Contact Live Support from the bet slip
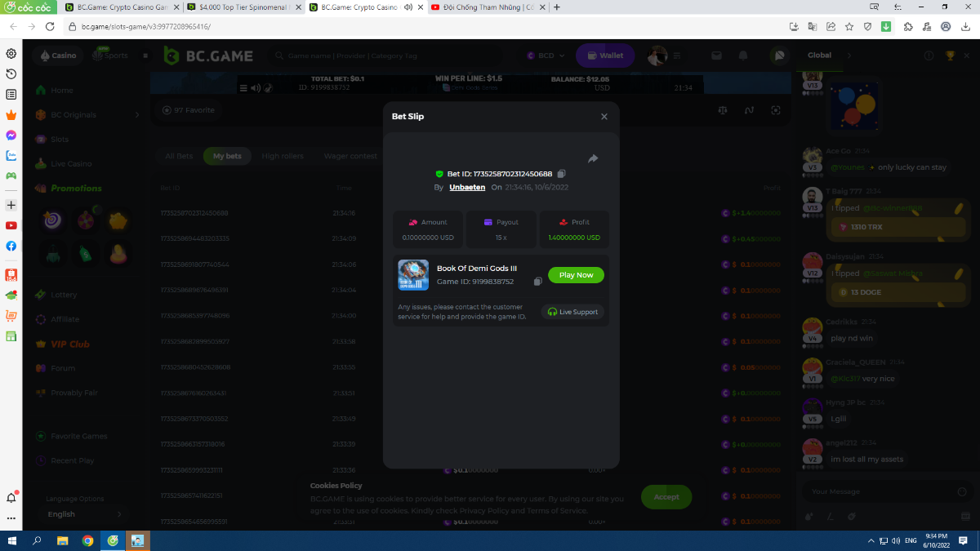980x551 pixels. pos(573,312)
